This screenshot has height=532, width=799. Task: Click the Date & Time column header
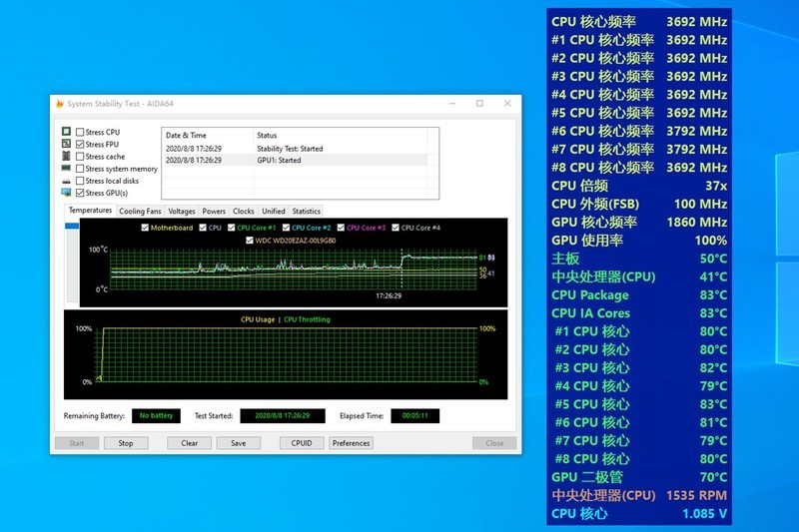click(207, 135)
